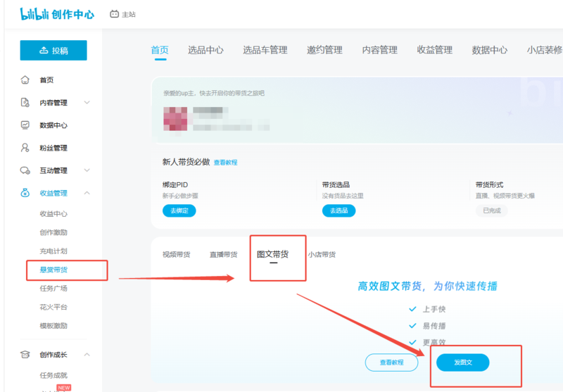Click the 已完成 button
Screen dimensions: 563x392
[x=492, y=210]
